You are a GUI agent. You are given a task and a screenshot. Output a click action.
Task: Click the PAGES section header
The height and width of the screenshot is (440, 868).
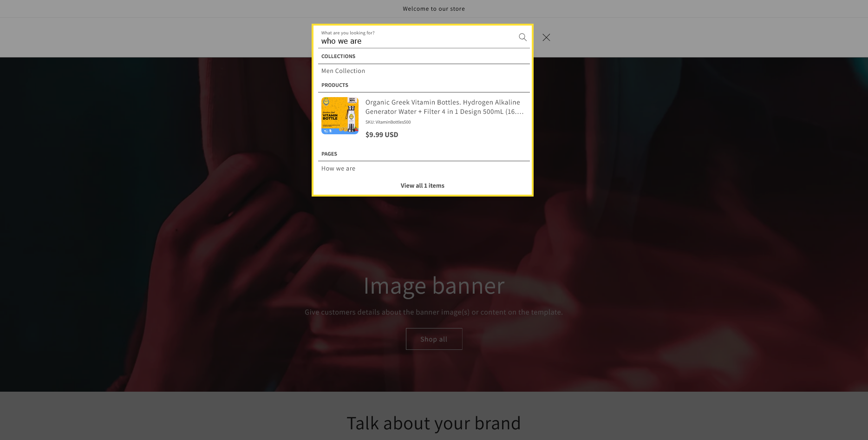[x=329, y=154]
